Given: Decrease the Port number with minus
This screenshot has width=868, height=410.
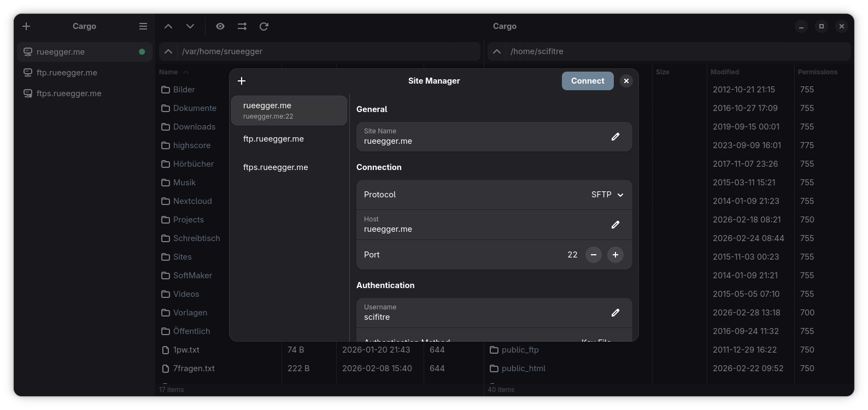Looking at the screenshot, I should [593, 255].
